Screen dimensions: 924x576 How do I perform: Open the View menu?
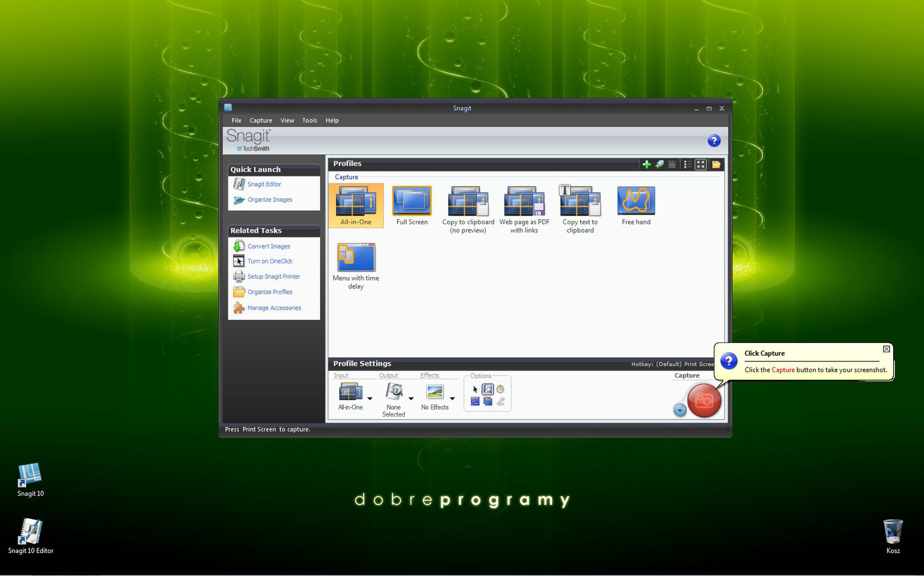[287, 120]
